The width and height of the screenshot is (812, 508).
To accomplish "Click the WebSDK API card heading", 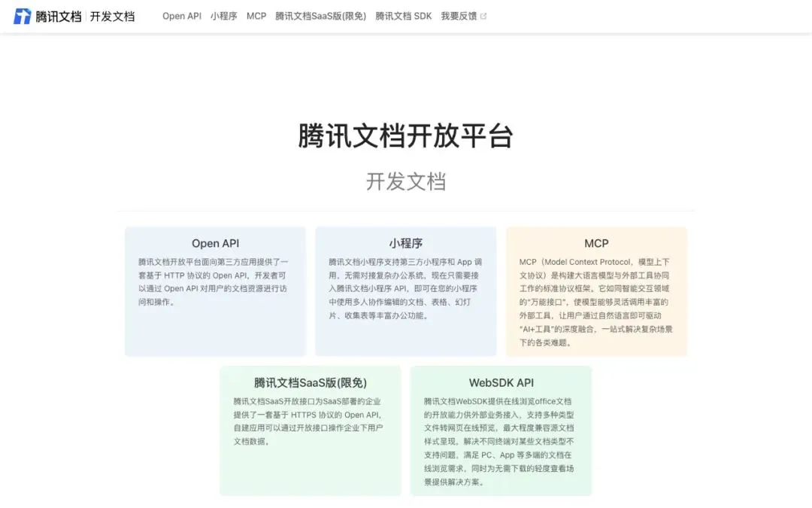I will tap(501, 382).
